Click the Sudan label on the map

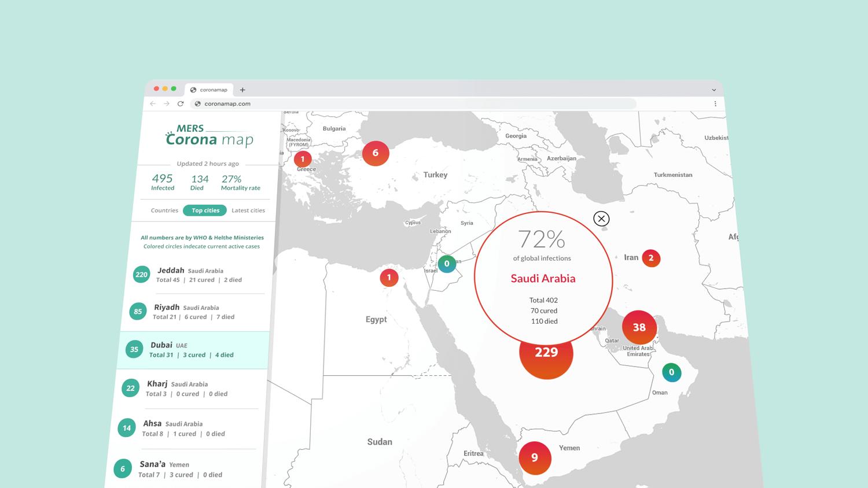pyautogui.click(x=380, y=442)
